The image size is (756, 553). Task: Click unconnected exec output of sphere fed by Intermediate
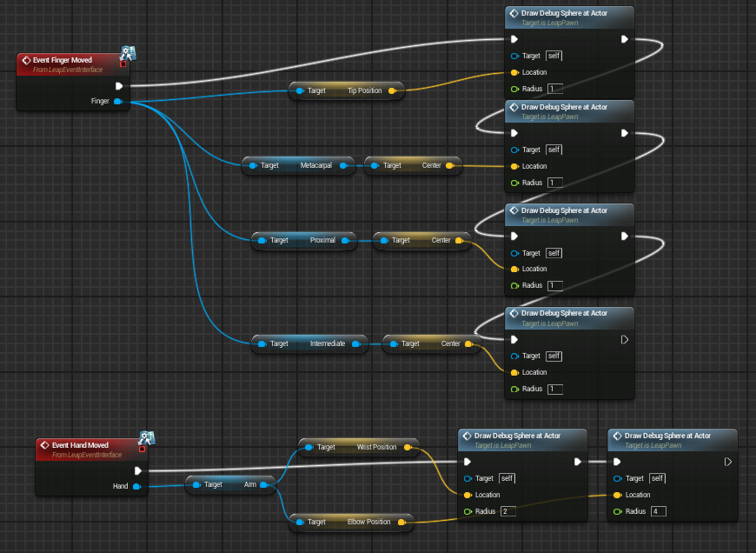click(625, 340)
